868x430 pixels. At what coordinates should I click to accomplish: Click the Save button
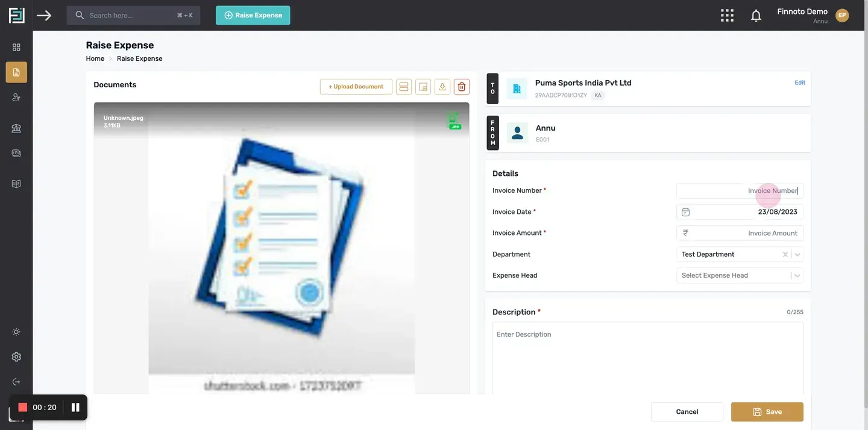tap(767, 412)
